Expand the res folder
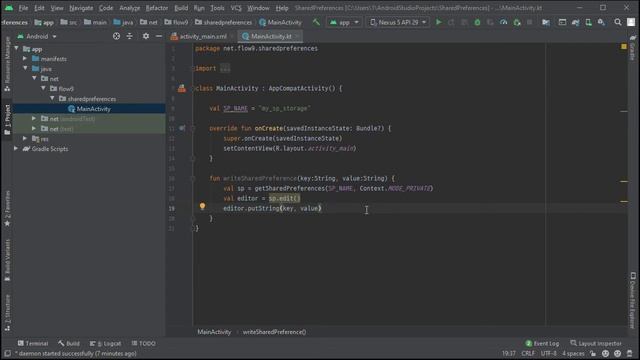Viewport: 640px width, 360px height. [x=25, y=139]
